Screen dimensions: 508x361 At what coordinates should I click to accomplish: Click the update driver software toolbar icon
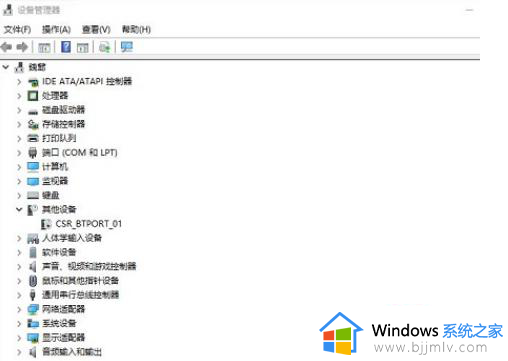point(105,47)
